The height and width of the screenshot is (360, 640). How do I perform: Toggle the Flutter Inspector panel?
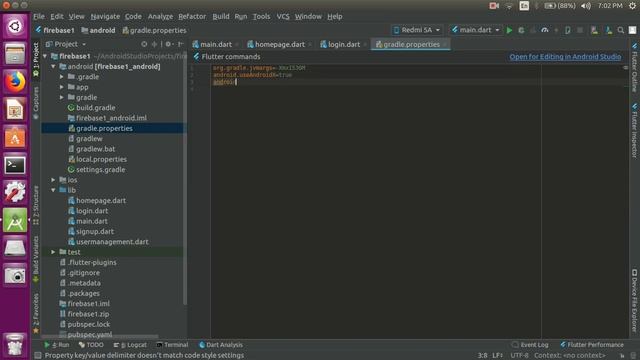(x=634, y=131)
